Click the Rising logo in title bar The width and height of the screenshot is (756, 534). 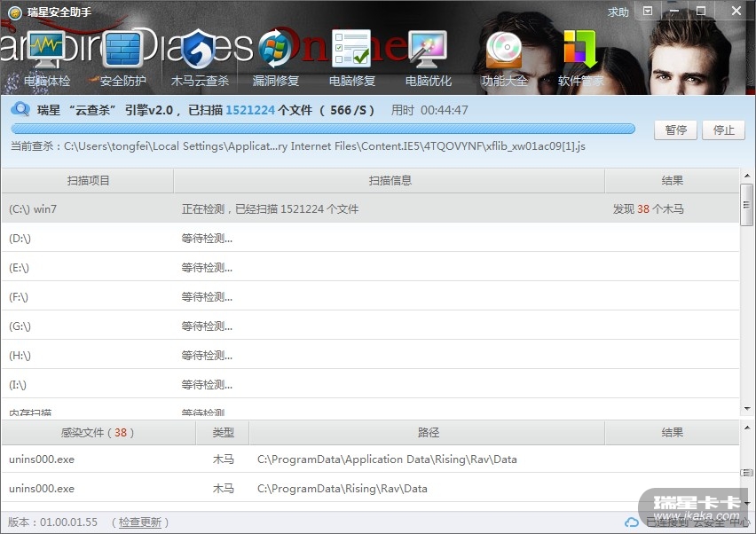[x=15, y=12]
